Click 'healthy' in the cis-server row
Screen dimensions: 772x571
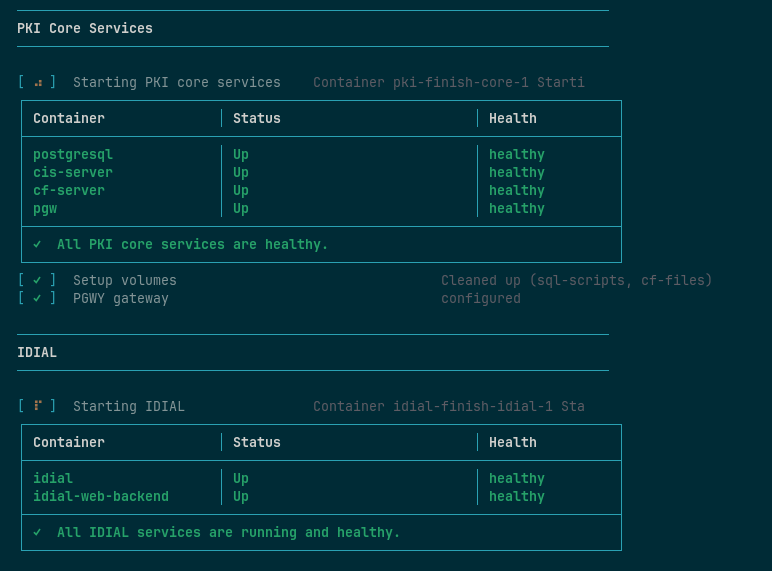(516, 173)
